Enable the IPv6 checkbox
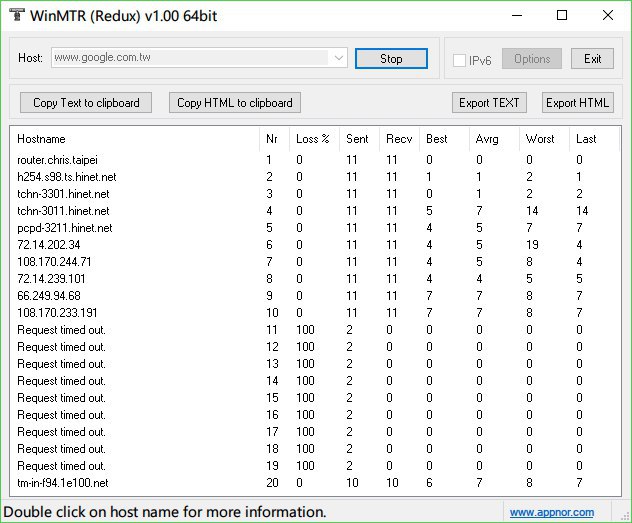Screen dimensions: 632x523 pyautogui.click(x=460, y=59)
